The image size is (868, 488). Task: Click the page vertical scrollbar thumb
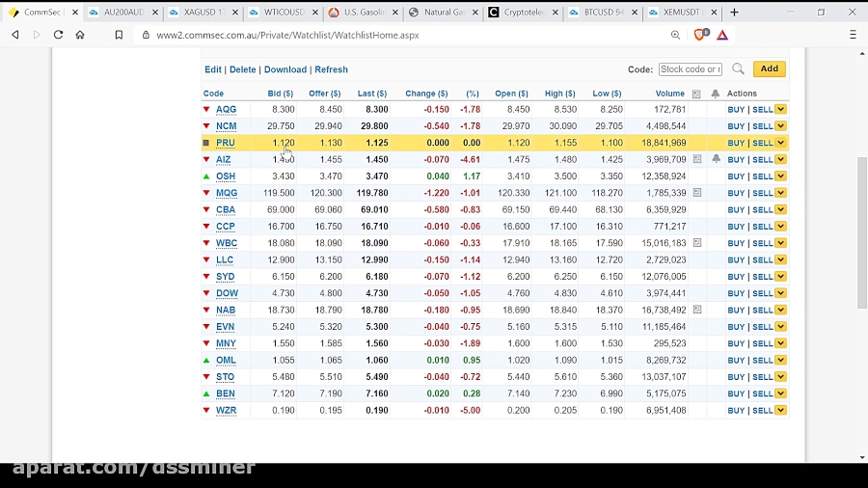coord(862,232)
